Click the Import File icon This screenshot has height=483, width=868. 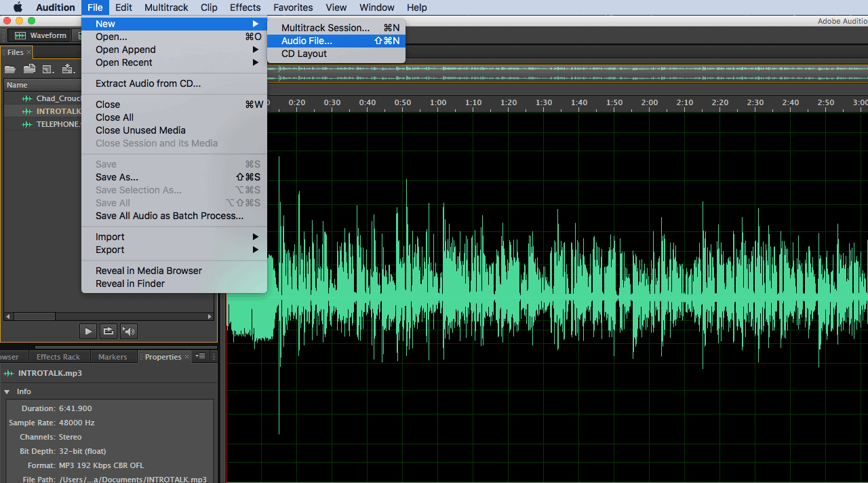tap(29, 69)
